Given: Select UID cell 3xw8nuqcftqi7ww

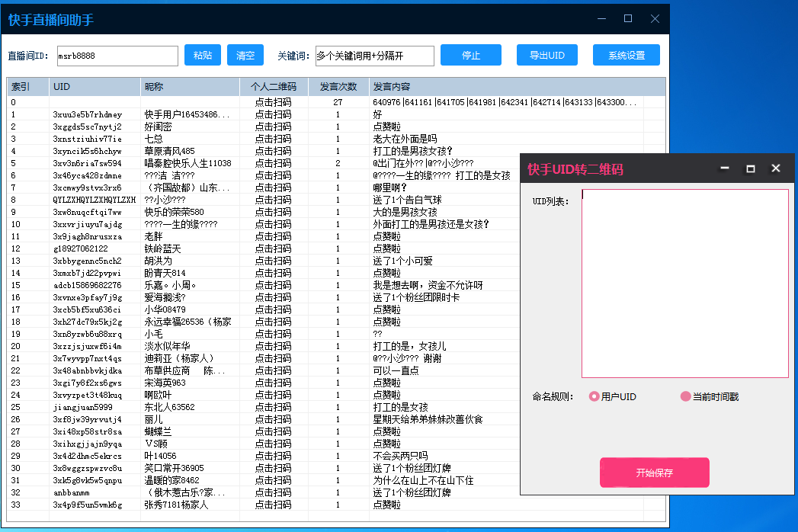Looking at the screenshot, I should 88,213.
